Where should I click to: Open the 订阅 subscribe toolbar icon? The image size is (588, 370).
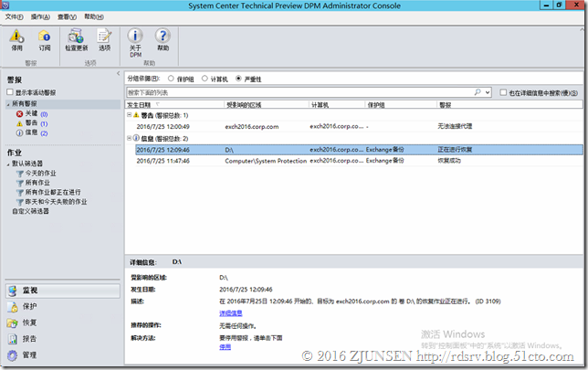[44, 37]
